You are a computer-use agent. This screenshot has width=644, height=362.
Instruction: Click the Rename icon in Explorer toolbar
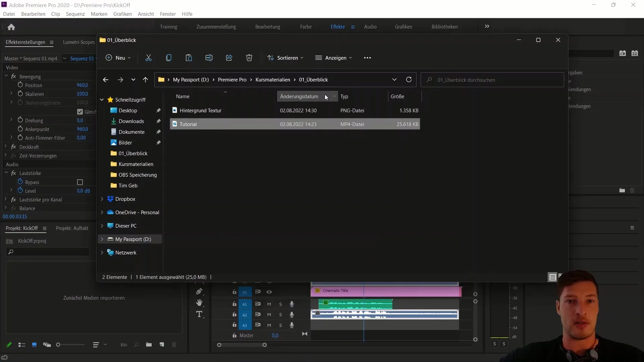click(209, 58)
